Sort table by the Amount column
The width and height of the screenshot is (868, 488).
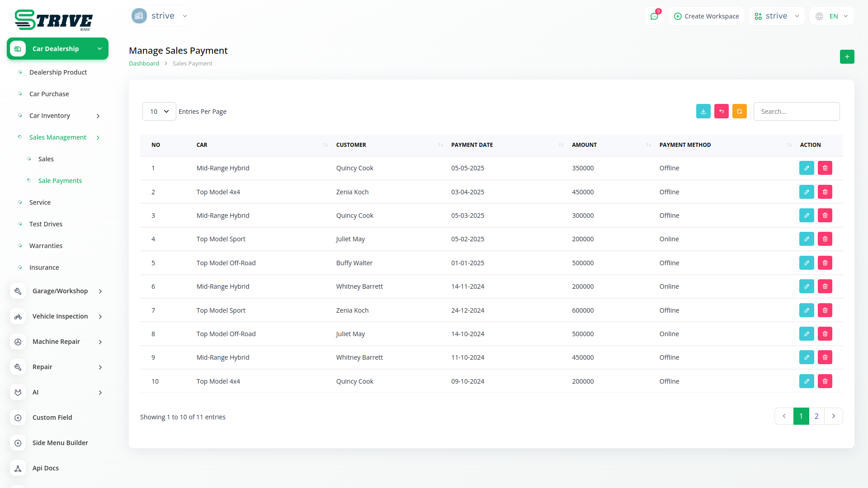584,145
